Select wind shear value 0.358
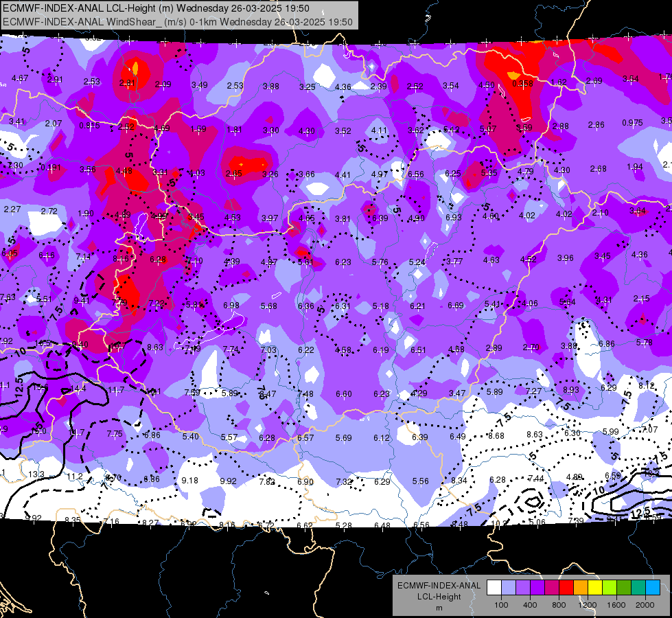 [522, 83]
